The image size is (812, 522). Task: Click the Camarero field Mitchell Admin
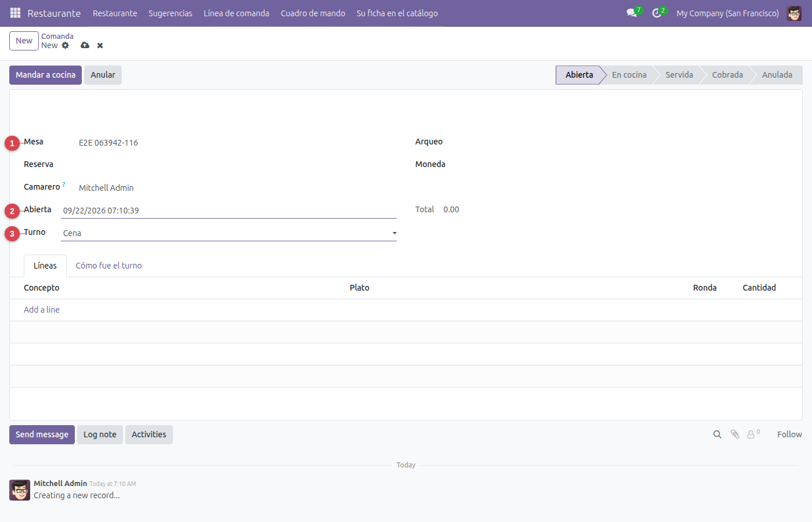[x=106, y=188]
